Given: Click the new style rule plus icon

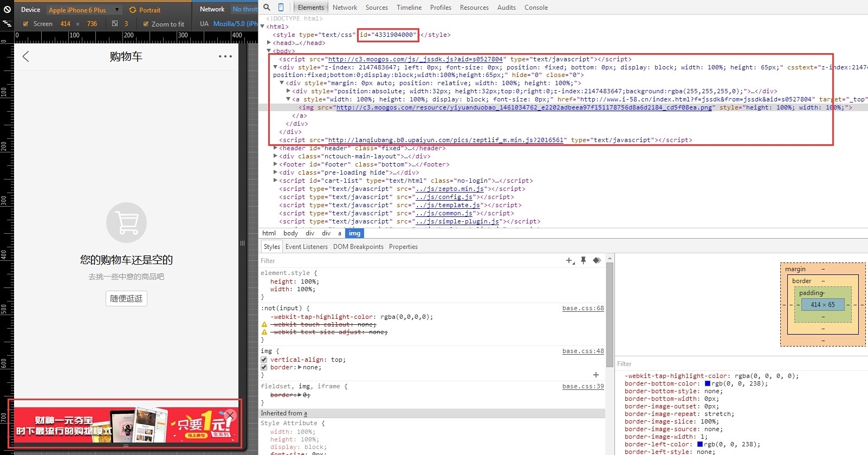Looking at the screenshot, I should 570,261.
